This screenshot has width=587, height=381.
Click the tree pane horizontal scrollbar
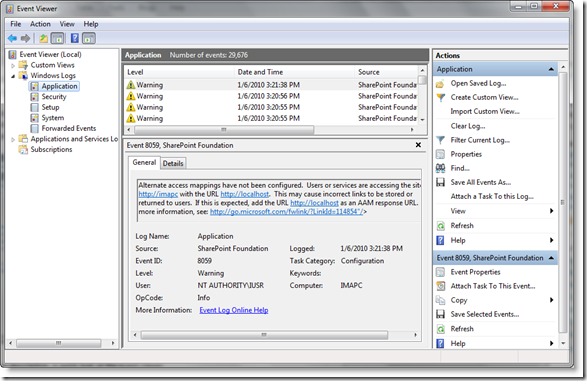click(59, 343)
